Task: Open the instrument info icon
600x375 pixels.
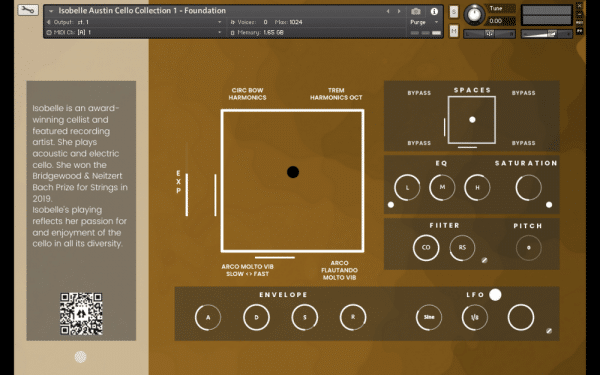Action: coord(434,11)
